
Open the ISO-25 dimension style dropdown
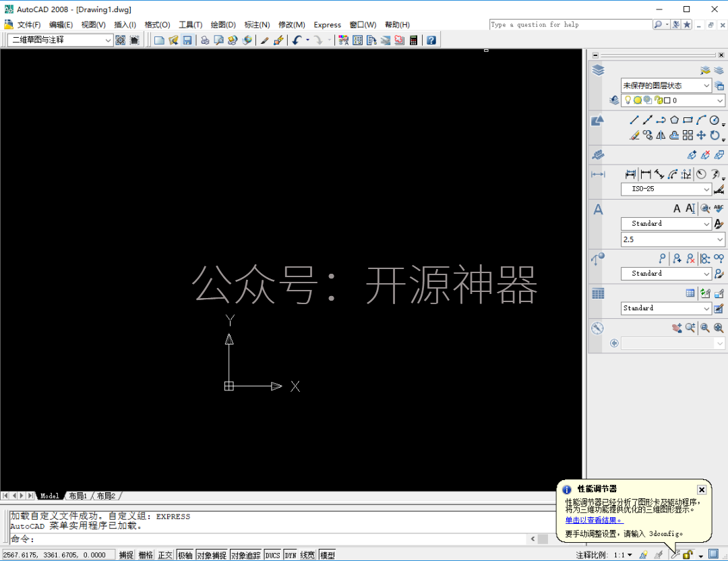(x=666, y=189)
